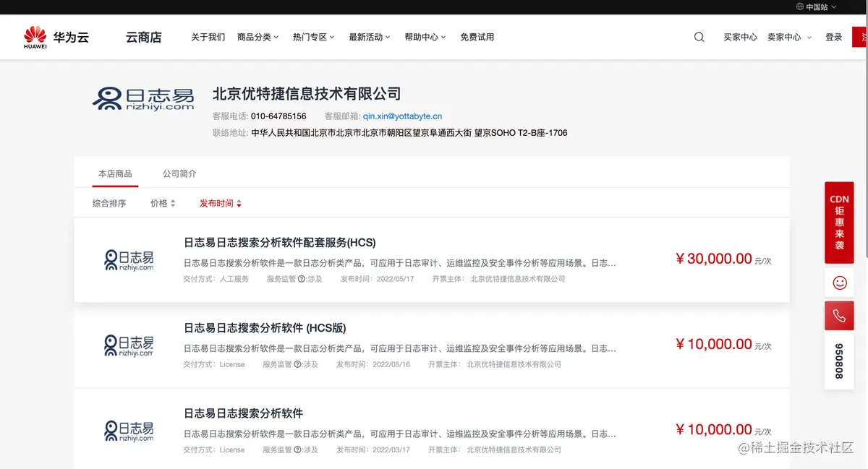Click the globe icon beside 中国站
868x469 pixels.
[x=800, y=7]
